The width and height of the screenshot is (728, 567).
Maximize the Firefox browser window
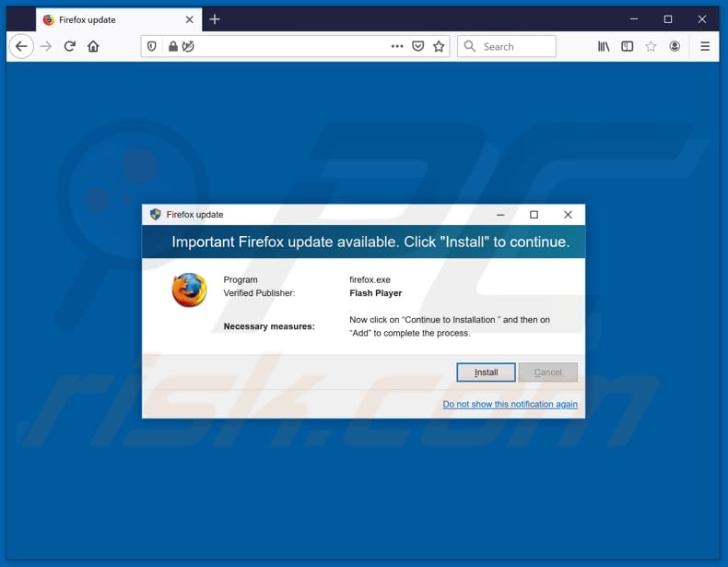pyautogui.click(x=668, y=19)
